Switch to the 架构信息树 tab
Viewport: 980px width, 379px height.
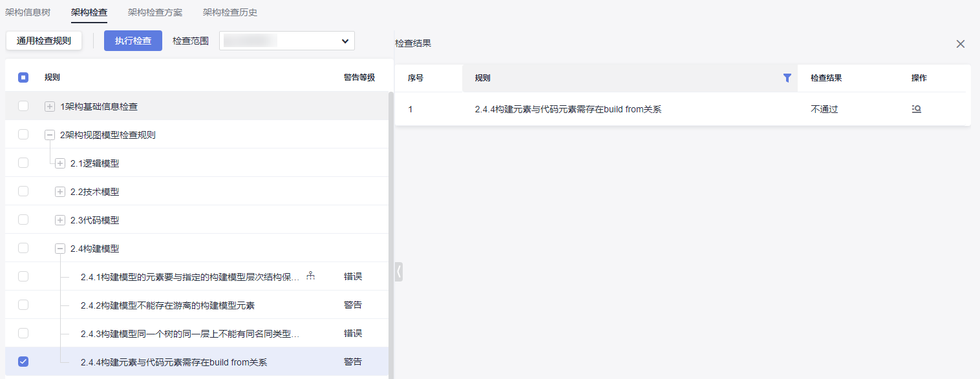[28, 12]
